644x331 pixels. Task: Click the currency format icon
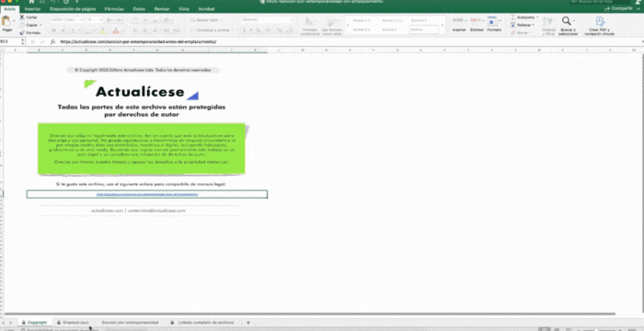245,30
